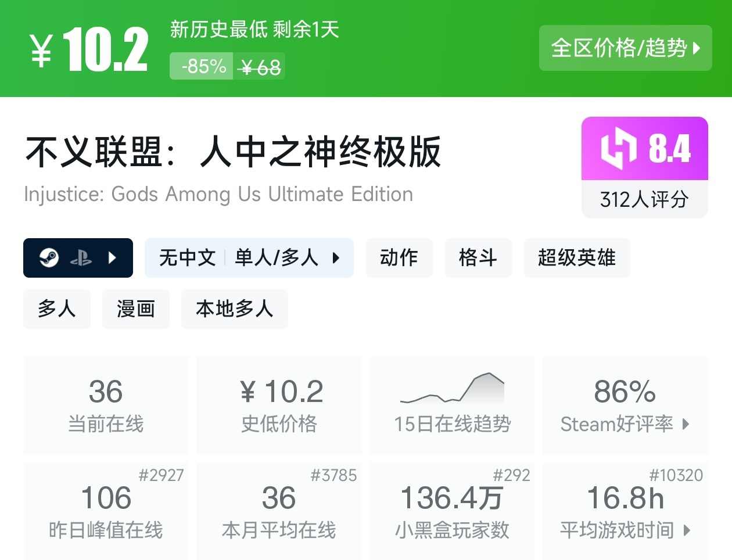Expand the platform list arrow
Screen dimensions: 732x560
(x=112, y=257)
